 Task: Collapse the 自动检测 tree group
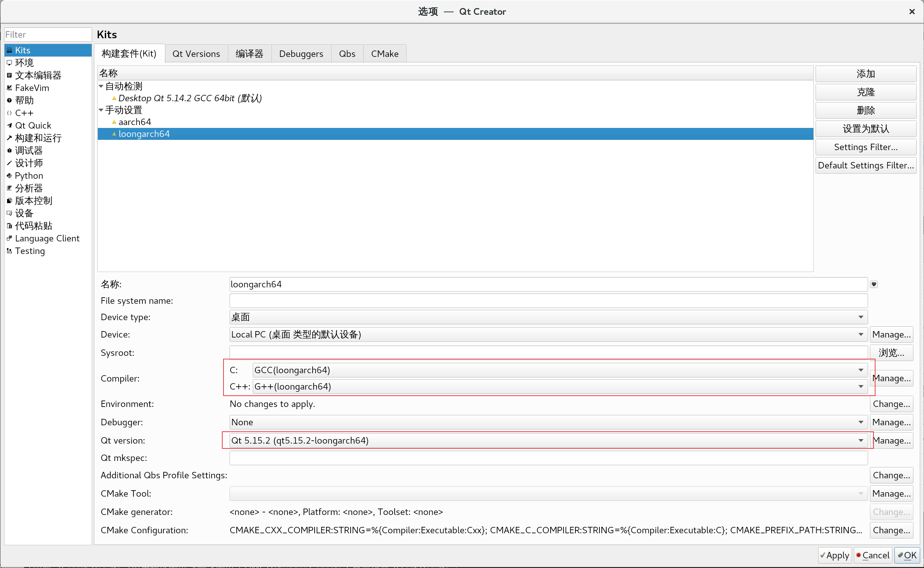(101, 86)
